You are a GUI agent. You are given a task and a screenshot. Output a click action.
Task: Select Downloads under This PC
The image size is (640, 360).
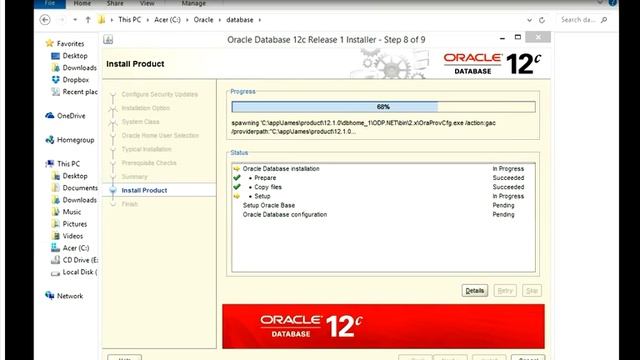80,200
